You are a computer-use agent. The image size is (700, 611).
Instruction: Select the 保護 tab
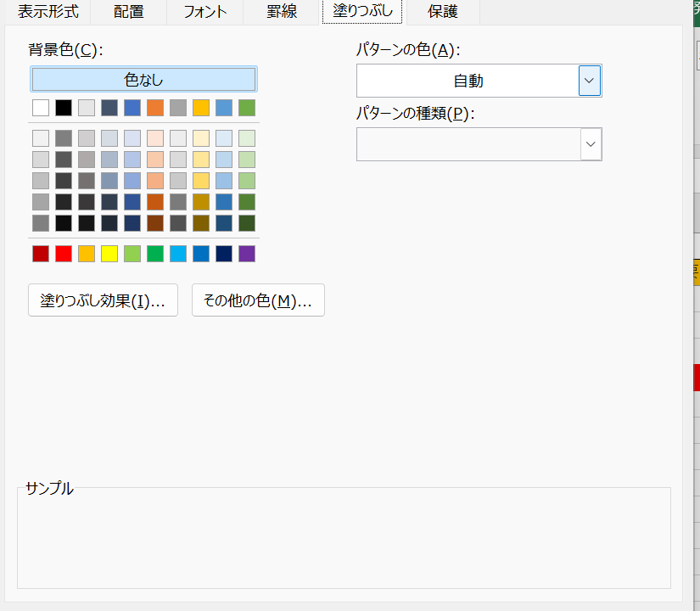coord(442,12)
